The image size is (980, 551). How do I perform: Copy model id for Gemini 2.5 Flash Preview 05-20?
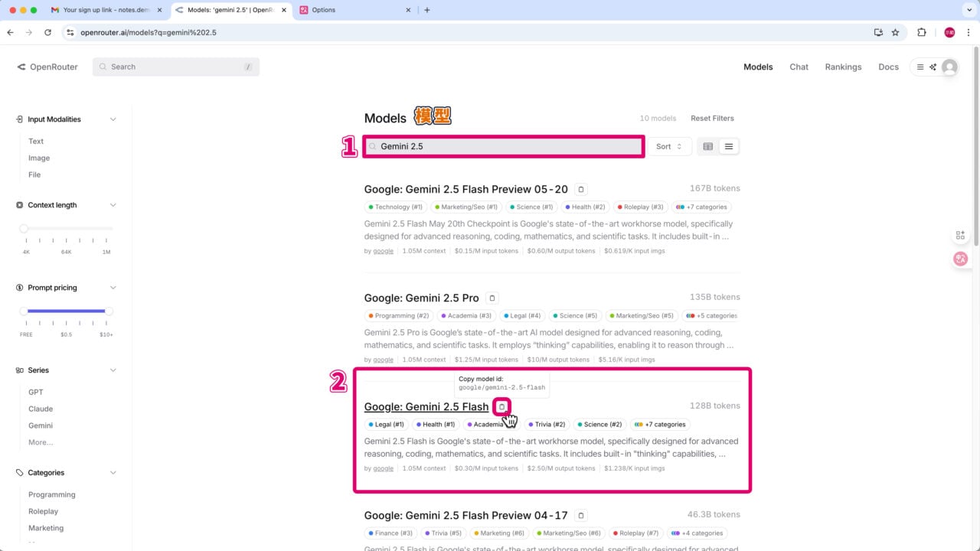[581, 189]
